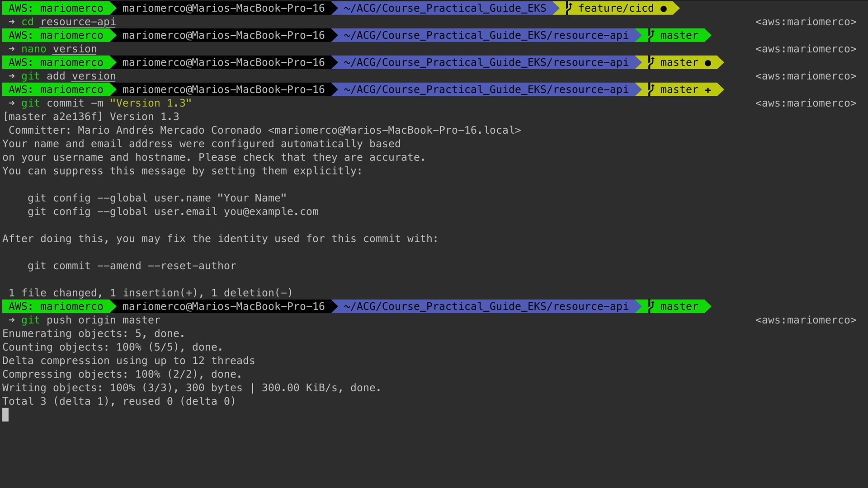Click underlined version in the nano command
Viewport: 868px width, 488px height.
75,49
